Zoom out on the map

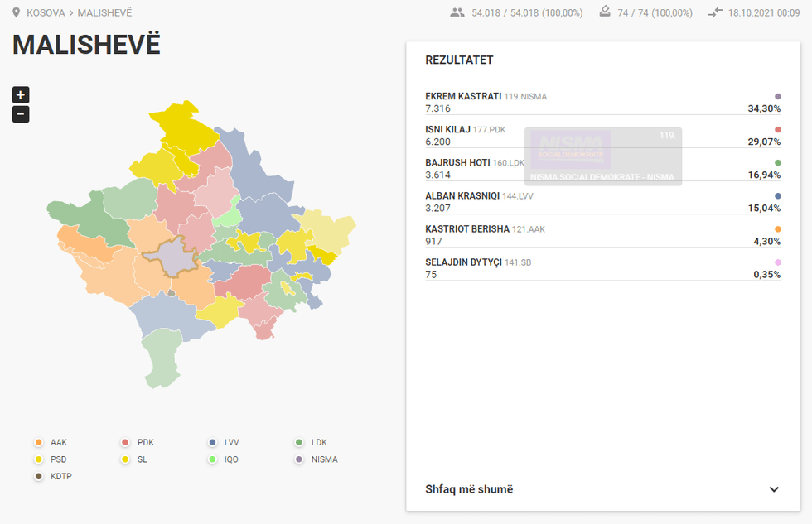tap(21, 114)
